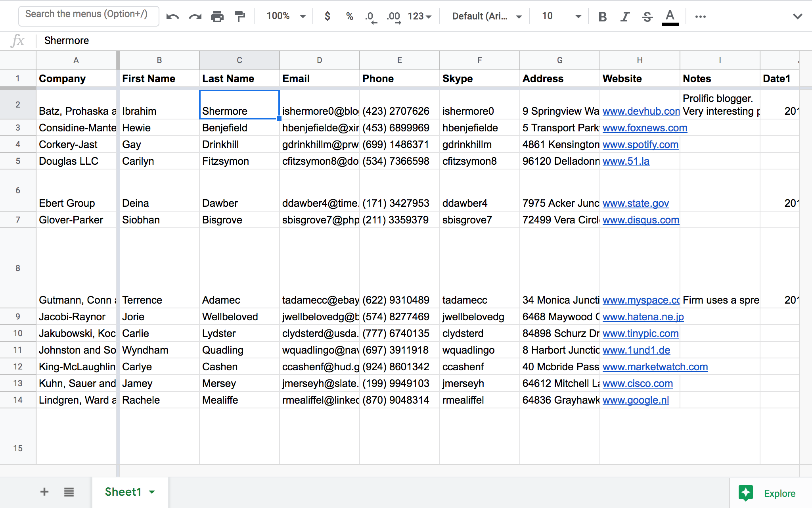Toggle italic formatting
Image resolution: width=812 pixels, height=508 pixels.
(624, 16)
